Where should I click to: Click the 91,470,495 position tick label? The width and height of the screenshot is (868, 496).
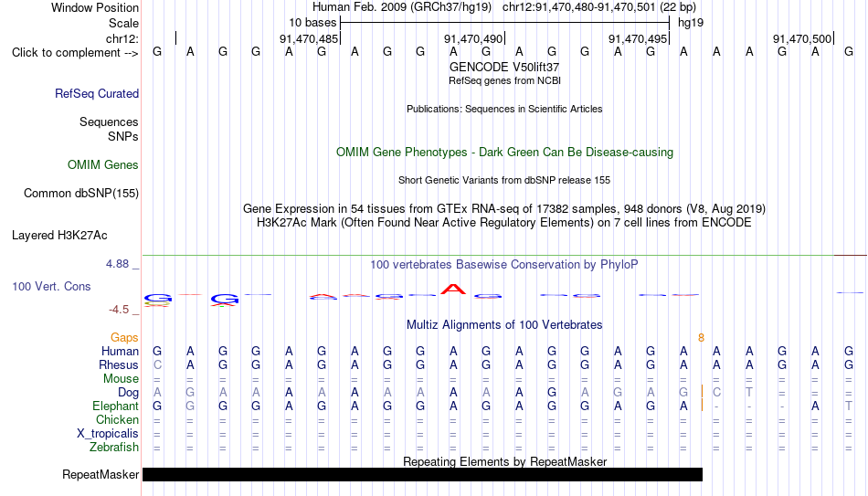638,38
